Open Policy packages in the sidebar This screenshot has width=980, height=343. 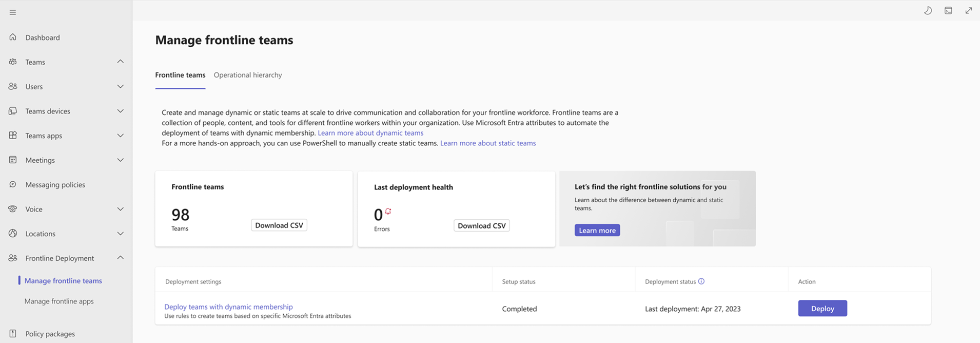[x=50, y=334]
